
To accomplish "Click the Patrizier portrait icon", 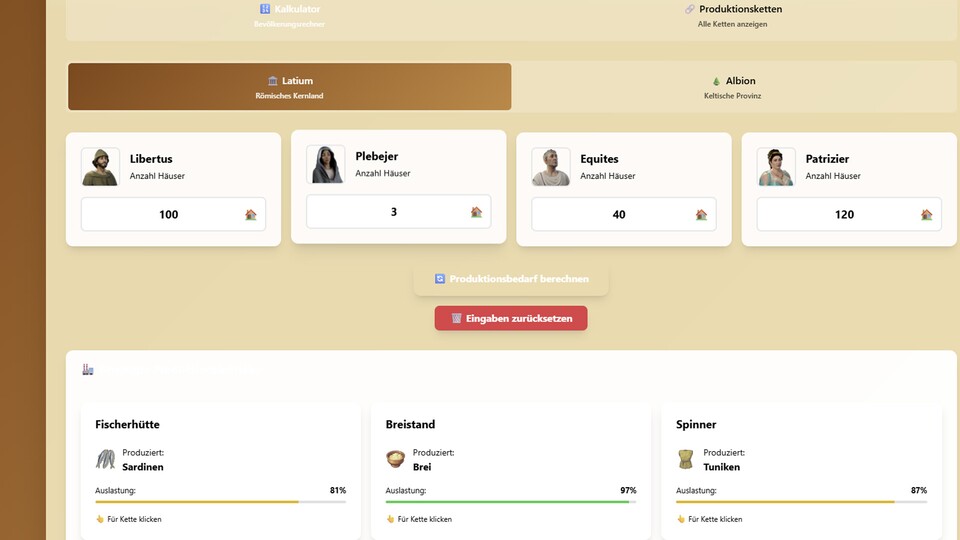I will click(775, 167).
